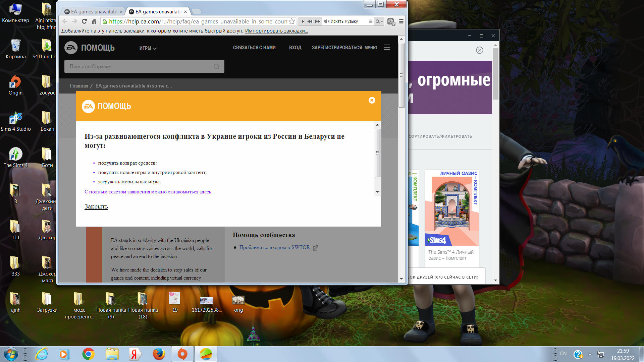Open the music search dropdown list icon
The image size is (644, 362).
coord(370,21)
